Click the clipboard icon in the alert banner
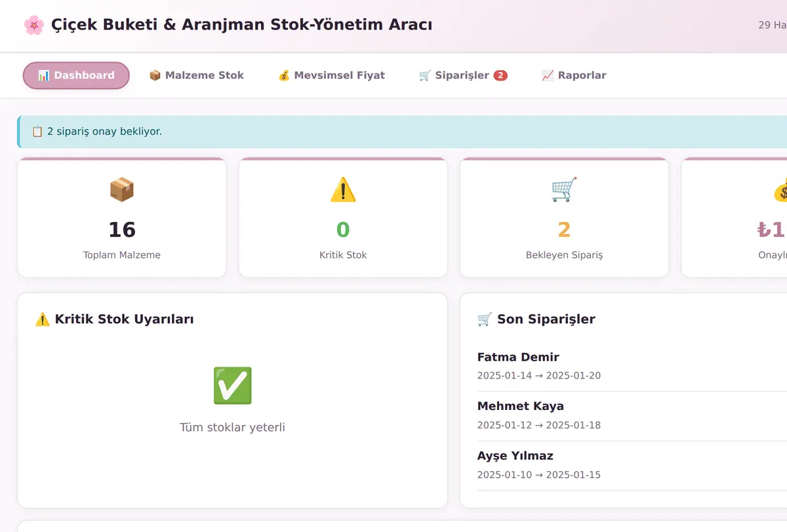This screenshot has width=787, height=532. point(37,131)
